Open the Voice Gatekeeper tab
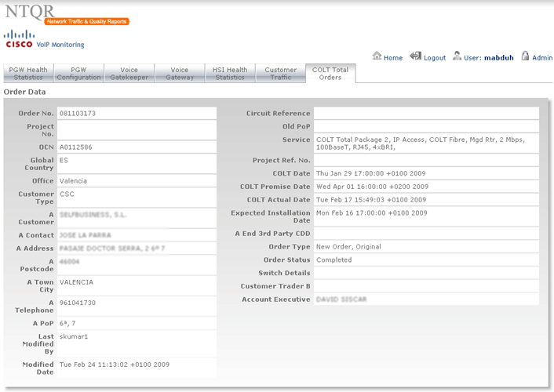554x392 pixels. coord(129,74)
